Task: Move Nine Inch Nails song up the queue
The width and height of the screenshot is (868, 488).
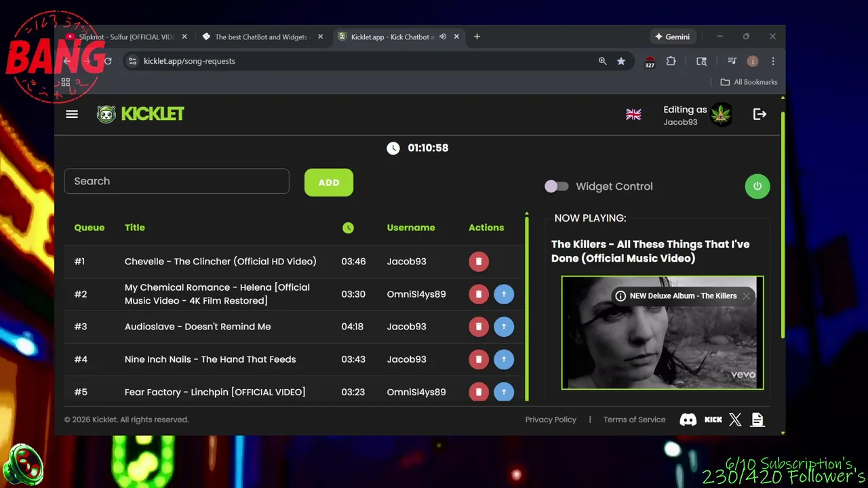Action: coord(504,359)
